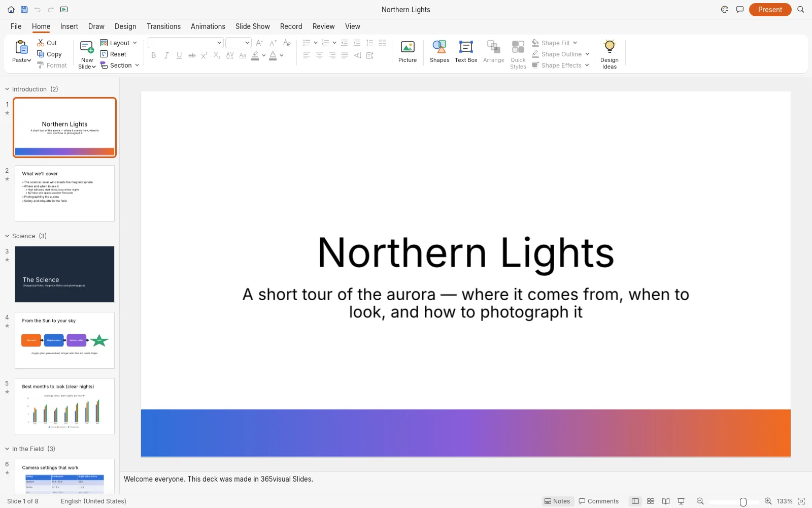The height and width of the screenshot is (508, 812).
Task: Open the font size combo box
Action: click(x=239, y=43)
